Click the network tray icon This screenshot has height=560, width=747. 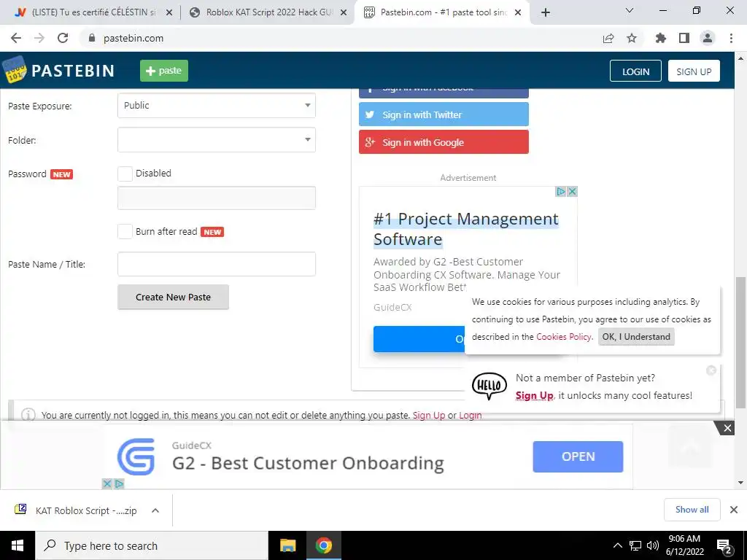[x=635, y=545]
